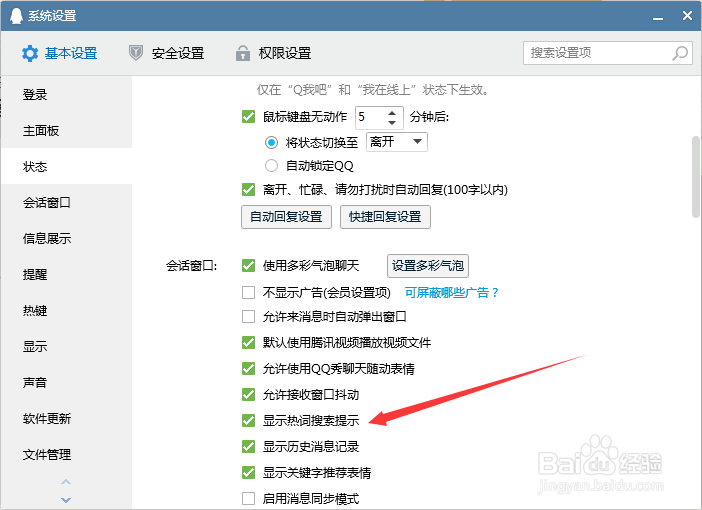Go to 信息展示 in the sidebar

tap(66, 238)
